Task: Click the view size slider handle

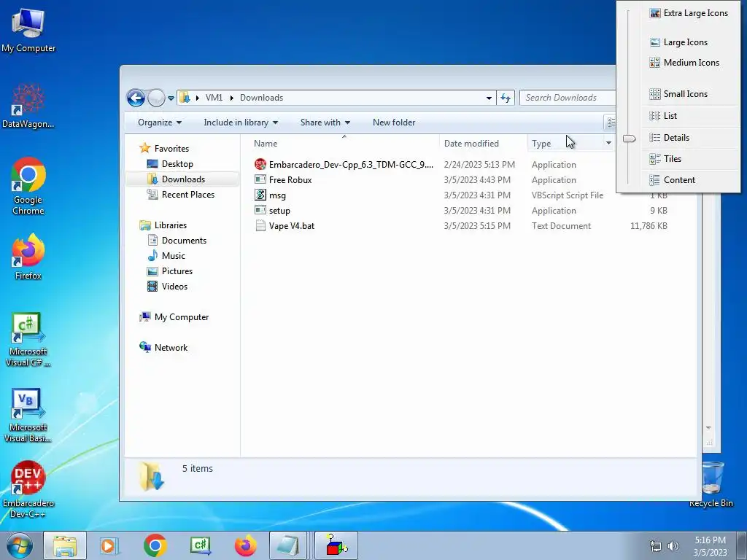Action: click(630, 139)
